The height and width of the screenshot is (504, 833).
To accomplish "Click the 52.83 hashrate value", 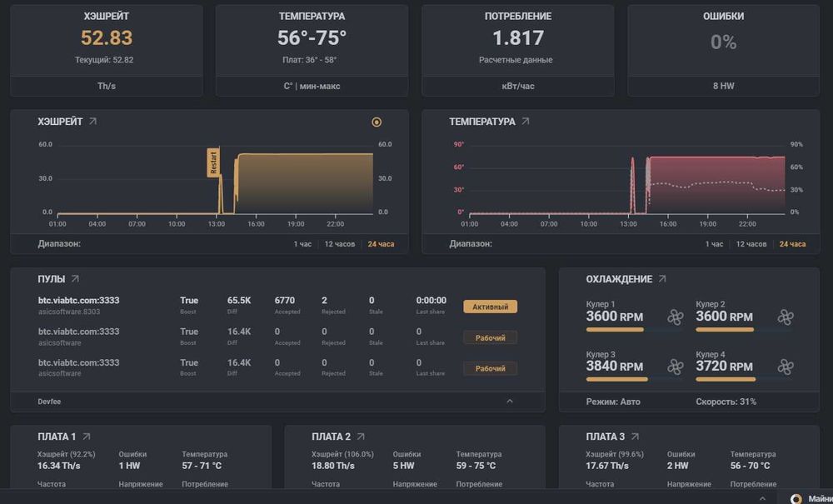I will coord(107,37).
